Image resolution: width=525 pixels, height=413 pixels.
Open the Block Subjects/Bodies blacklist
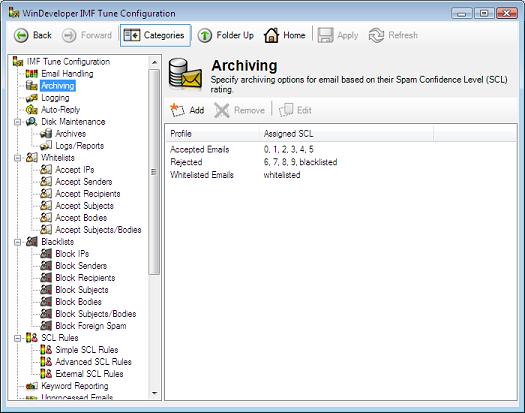pos(96,314)
